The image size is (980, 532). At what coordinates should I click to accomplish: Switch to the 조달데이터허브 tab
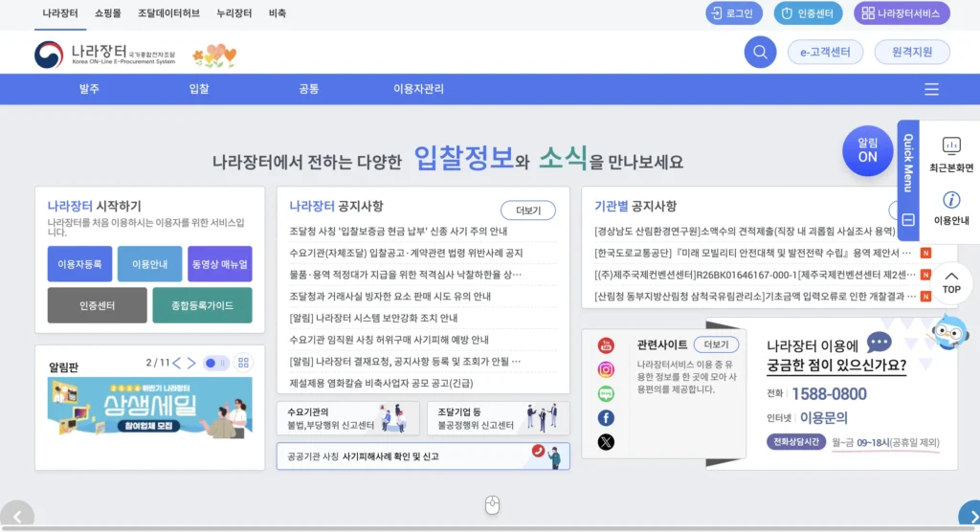pos(168,13)
